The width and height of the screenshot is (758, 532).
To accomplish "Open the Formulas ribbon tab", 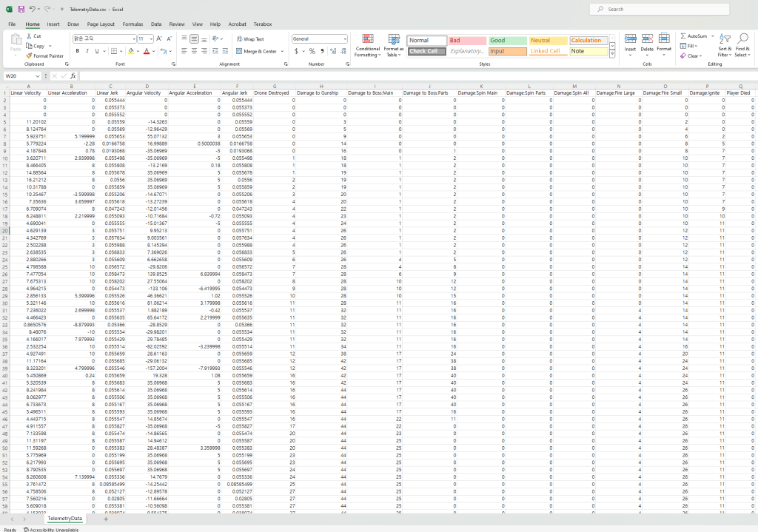I will click(x=133, y=24).
